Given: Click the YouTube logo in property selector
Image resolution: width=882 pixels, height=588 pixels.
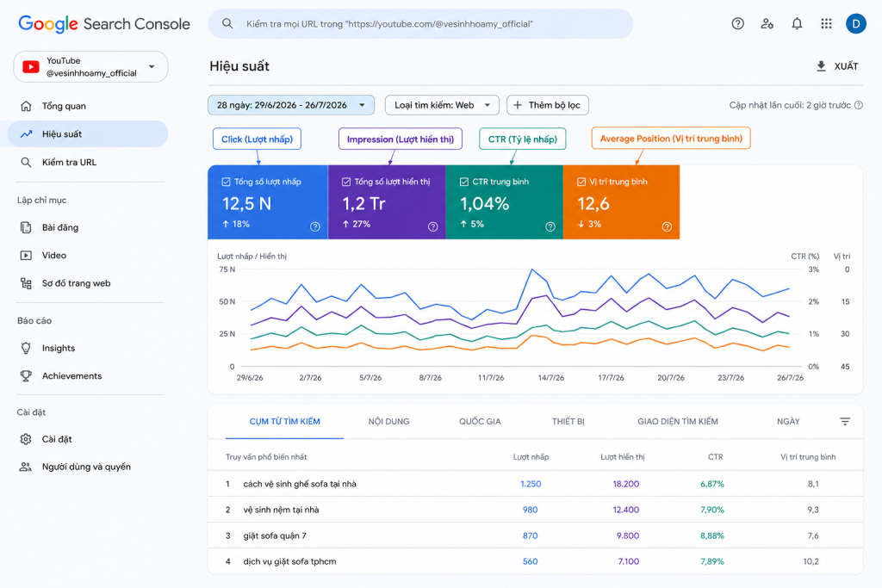Looking at the screenshot, I should pos(31,67).
